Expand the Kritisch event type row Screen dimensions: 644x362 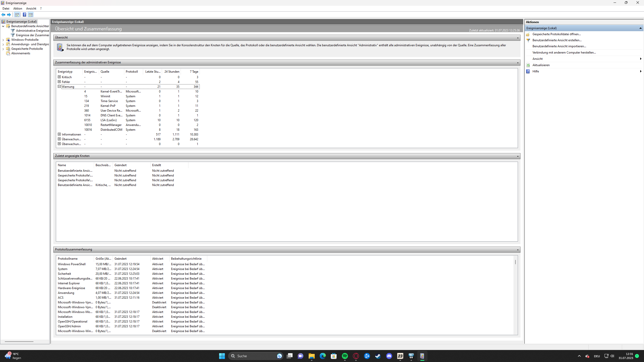coord(59,77)
